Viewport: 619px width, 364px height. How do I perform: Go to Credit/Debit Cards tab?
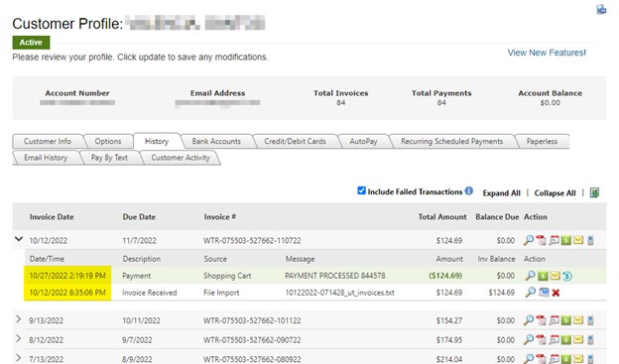coord(295,142)
